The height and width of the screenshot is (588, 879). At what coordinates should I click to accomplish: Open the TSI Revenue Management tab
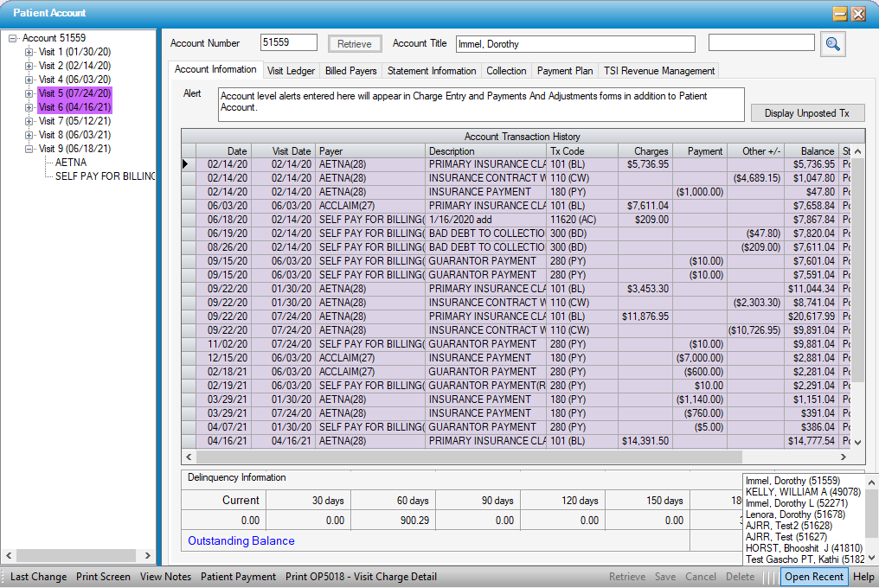[659, 71]
